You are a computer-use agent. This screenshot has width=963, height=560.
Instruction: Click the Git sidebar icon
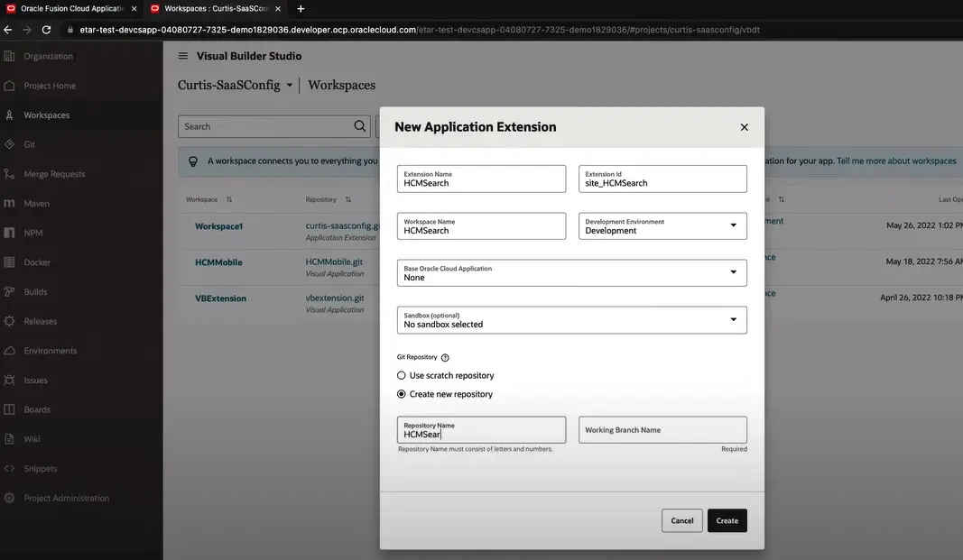[9, 144]
